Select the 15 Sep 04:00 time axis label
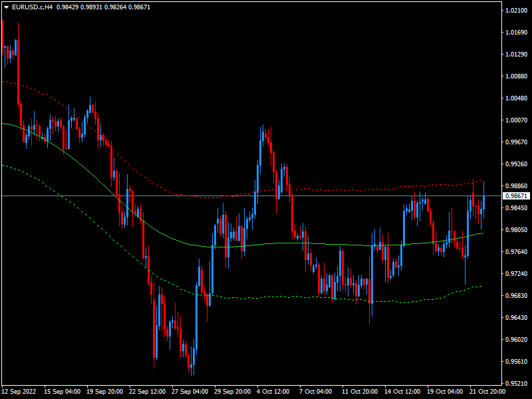The height and width of the screenshot is (399, 532). pos(62,392)
